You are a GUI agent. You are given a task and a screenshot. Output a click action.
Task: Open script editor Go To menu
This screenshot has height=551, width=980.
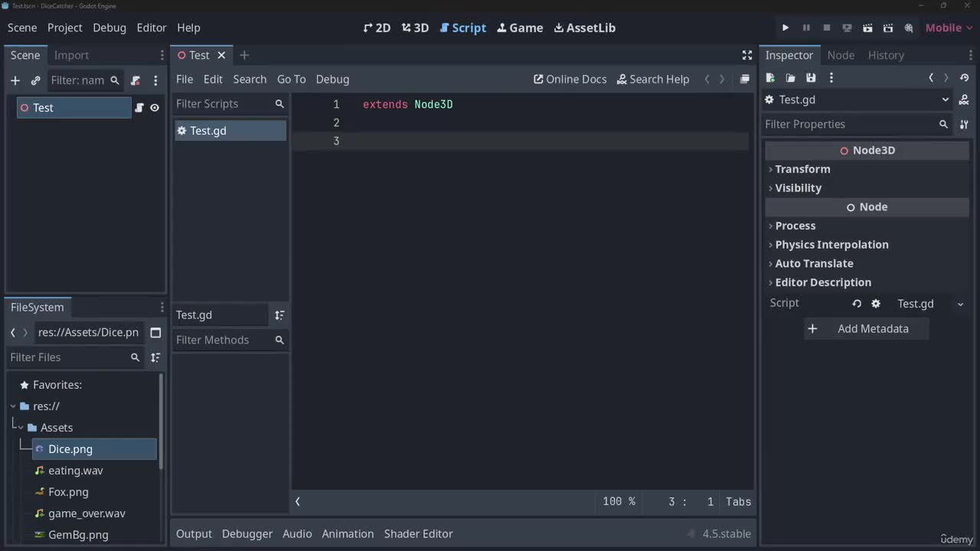click(x=291, y=79)
